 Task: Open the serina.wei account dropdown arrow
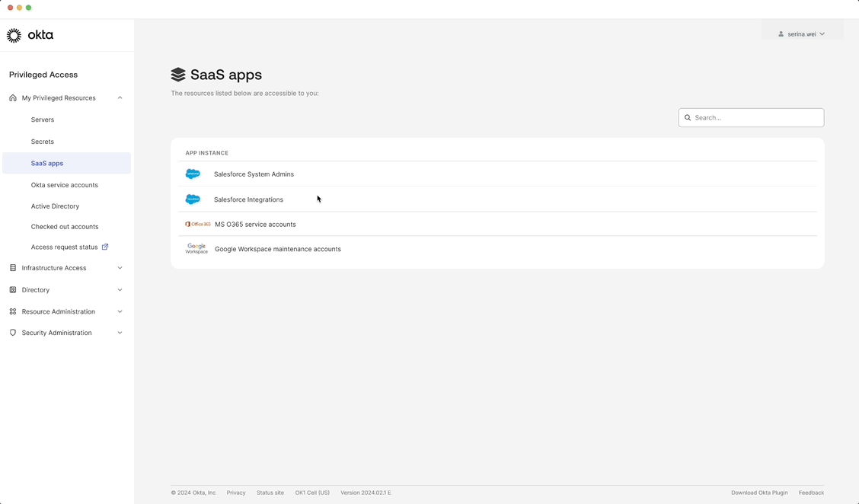[x=822, y=34]
